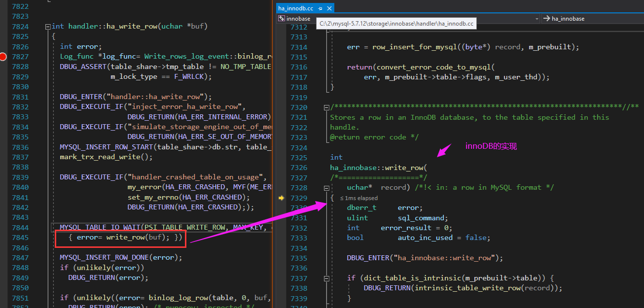The width and height of the screenshot is (644, 308).
Task: Pin the ha_innodb.cc tab
Action: [x=320, y=8]
